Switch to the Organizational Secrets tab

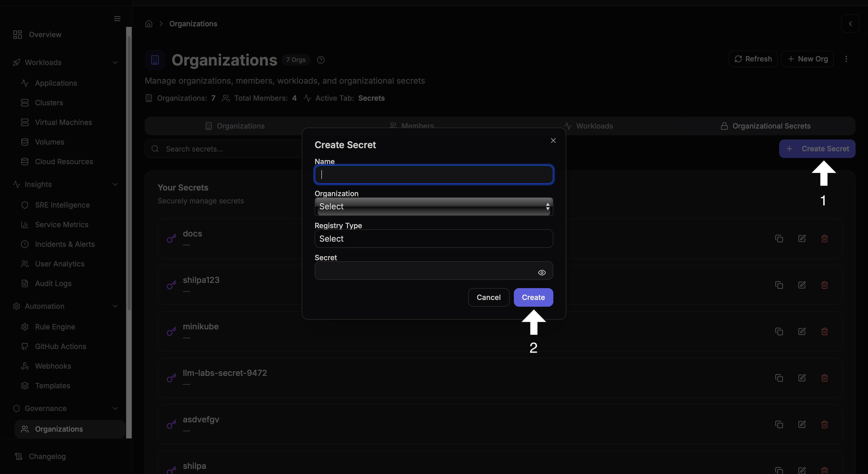click(772, 126)
